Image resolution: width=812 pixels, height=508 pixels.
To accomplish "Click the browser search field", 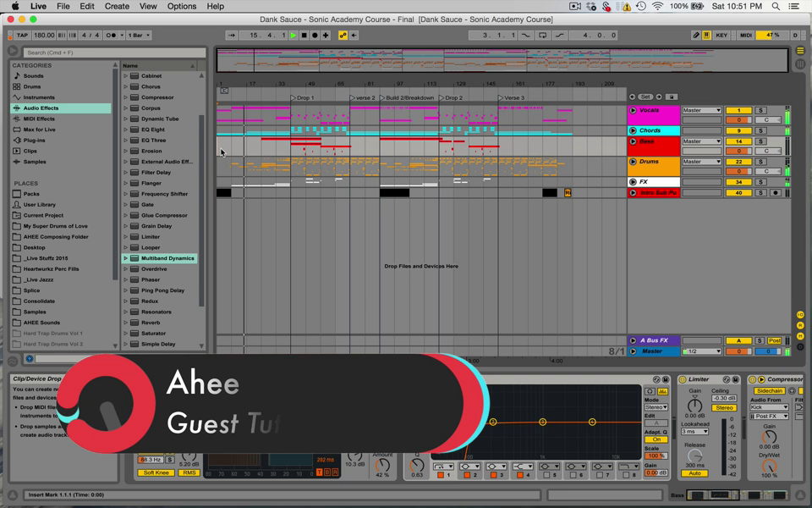I will [x=110, y=52].
